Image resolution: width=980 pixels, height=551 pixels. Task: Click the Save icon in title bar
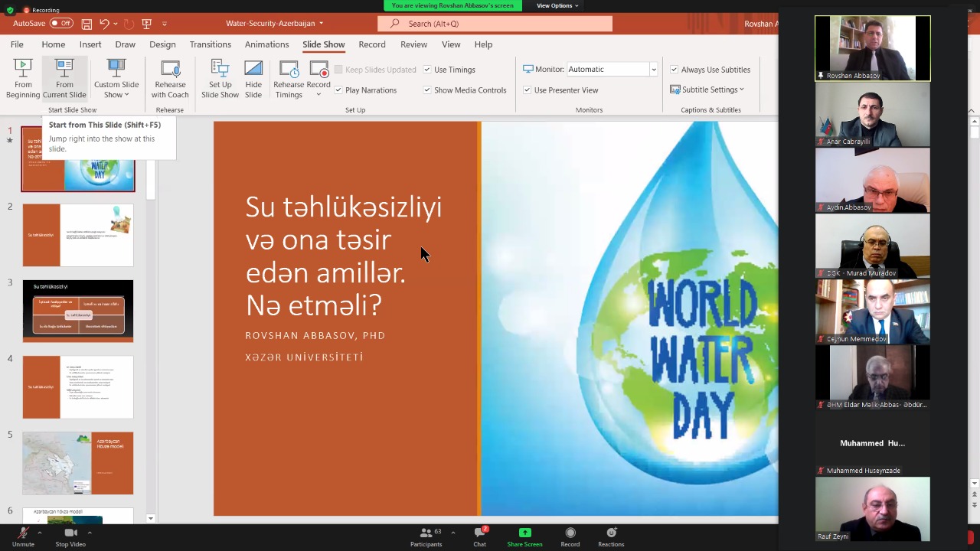click(87, 24)
